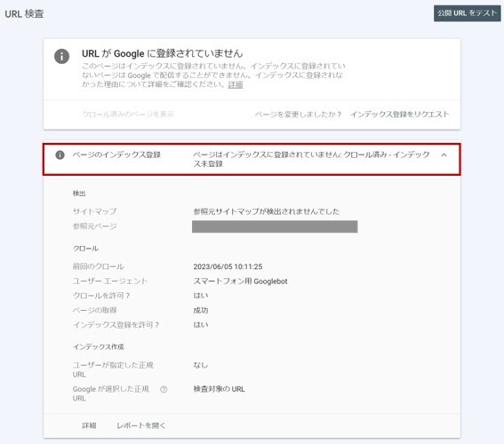Click the 参照元ページ label
This screenshot has width=504, height=444.
pyautogui.click(x=94, y=226)
